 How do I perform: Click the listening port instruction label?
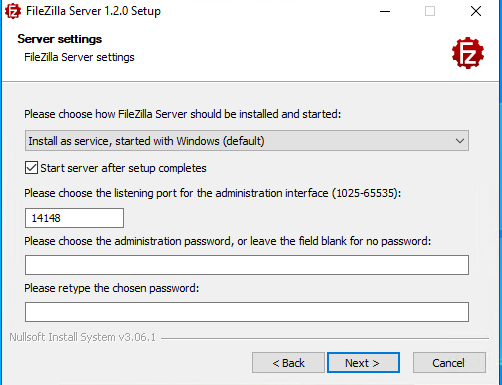coord(213,193)
